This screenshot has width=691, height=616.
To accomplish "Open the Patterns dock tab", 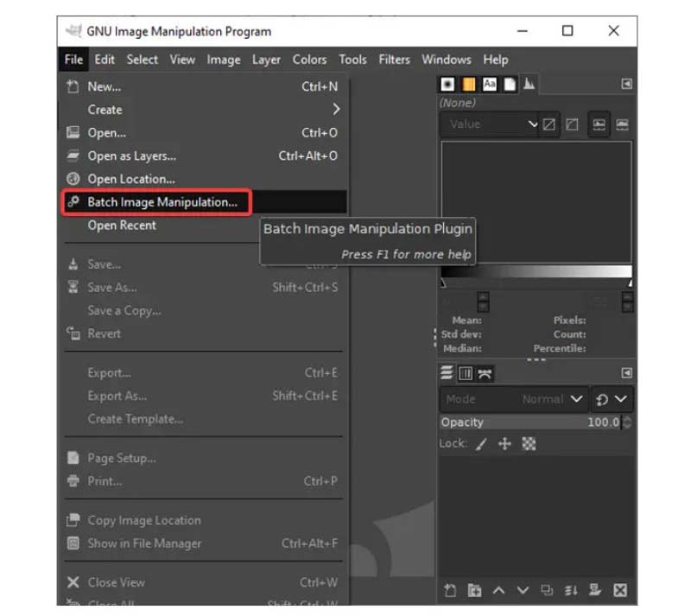I will point(469,84).
